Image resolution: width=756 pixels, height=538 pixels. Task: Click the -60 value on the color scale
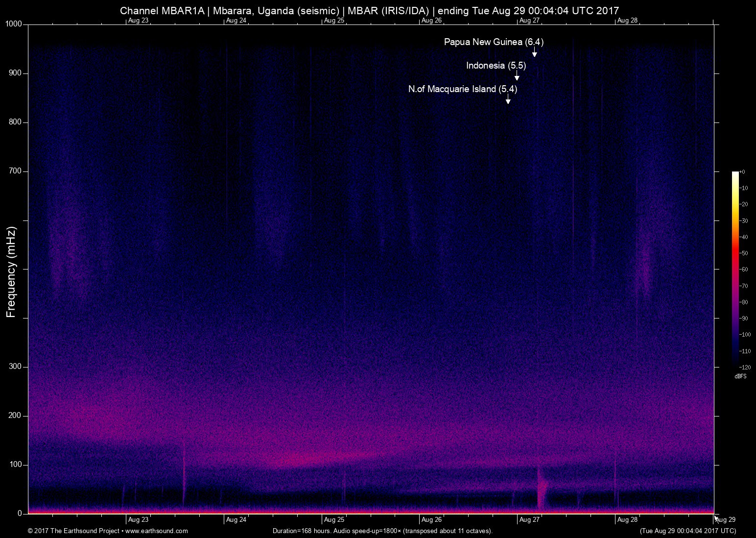pyautogui.click(x=744, y=269)
